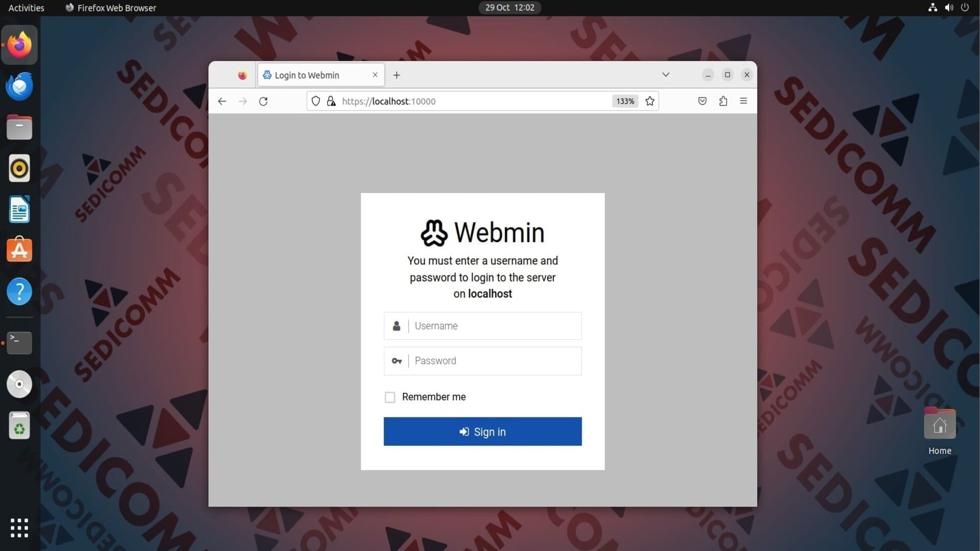Open Ubuntu Software store icon
This screenshot has height=551, width=980.
coord(19,250)
